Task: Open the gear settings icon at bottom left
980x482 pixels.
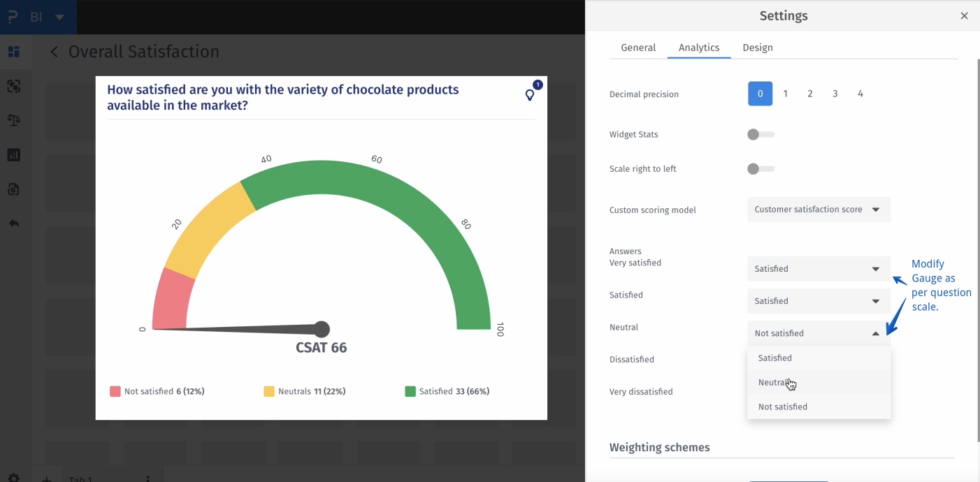Action: click(x=14, y=477)
